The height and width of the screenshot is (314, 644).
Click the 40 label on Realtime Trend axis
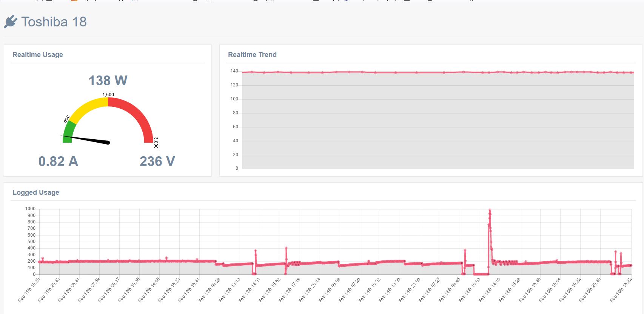pyautogui.click(x=235, y=141)
